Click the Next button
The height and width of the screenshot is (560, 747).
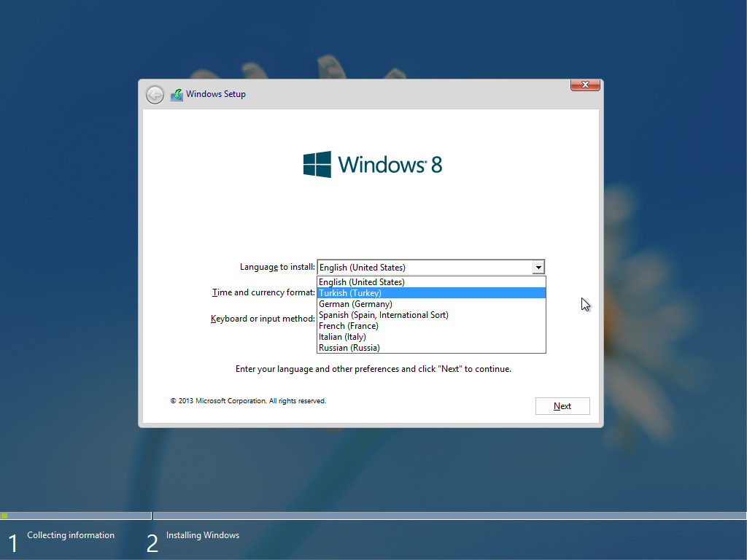[562, 406]
